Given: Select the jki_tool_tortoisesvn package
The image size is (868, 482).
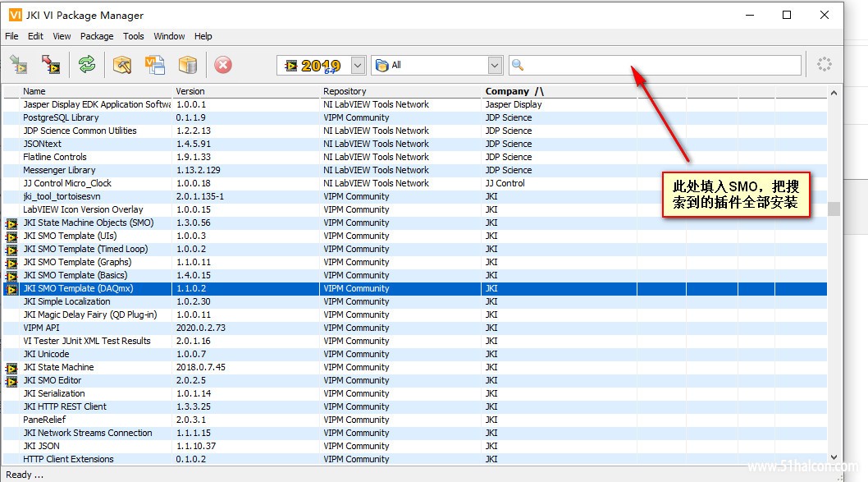Looking at the screenshot, I should click(x=415, y=197).
